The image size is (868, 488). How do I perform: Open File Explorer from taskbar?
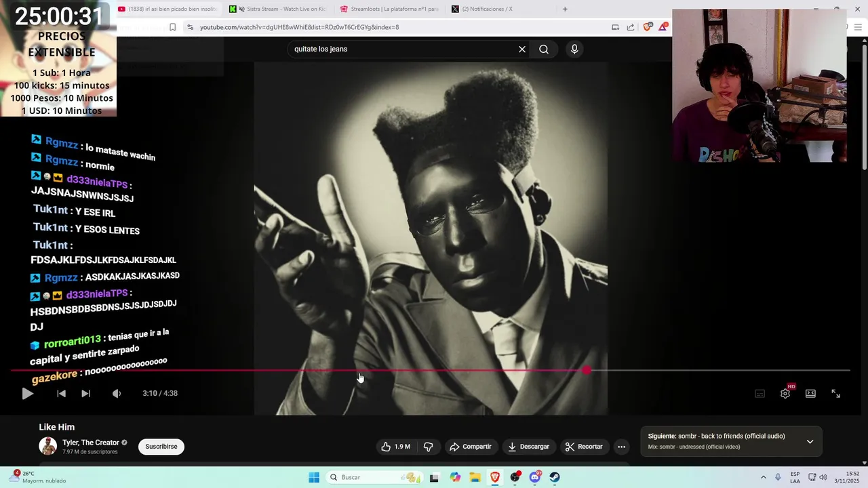(475, 477)
